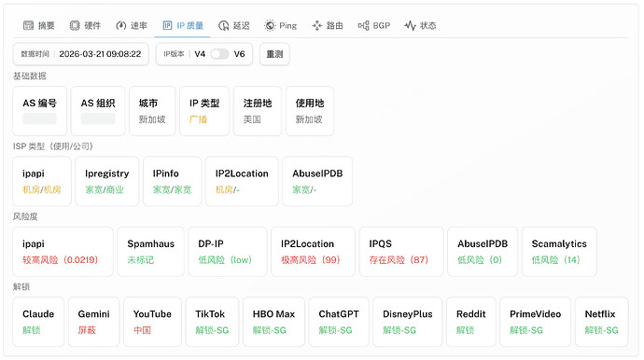Click the PrimeVideo 解锁-SG status
Image resolution: width=644 pixels, height=360 pixels.
[526, 330]
